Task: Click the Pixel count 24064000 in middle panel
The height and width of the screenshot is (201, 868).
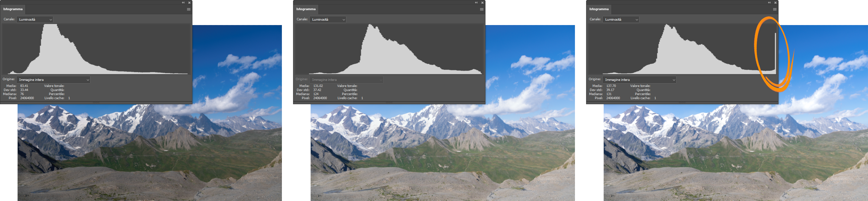Action: (x=320, y=98)
